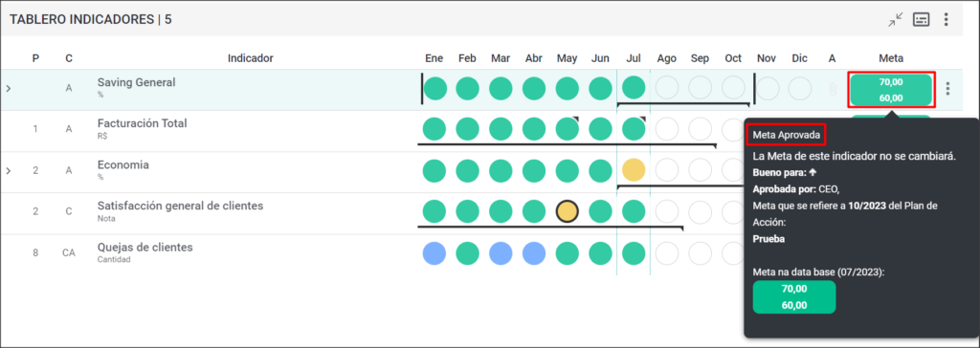The image size is (980, 348).
Task: Select Quejas de clientes April blue circle
Action: [x=534, y=253]
